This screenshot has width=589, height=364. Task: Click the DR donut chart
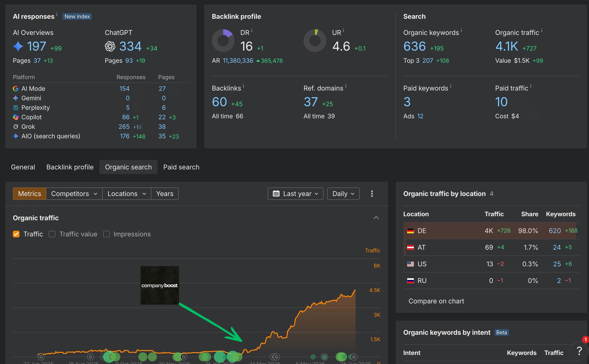tap(223, 40)
